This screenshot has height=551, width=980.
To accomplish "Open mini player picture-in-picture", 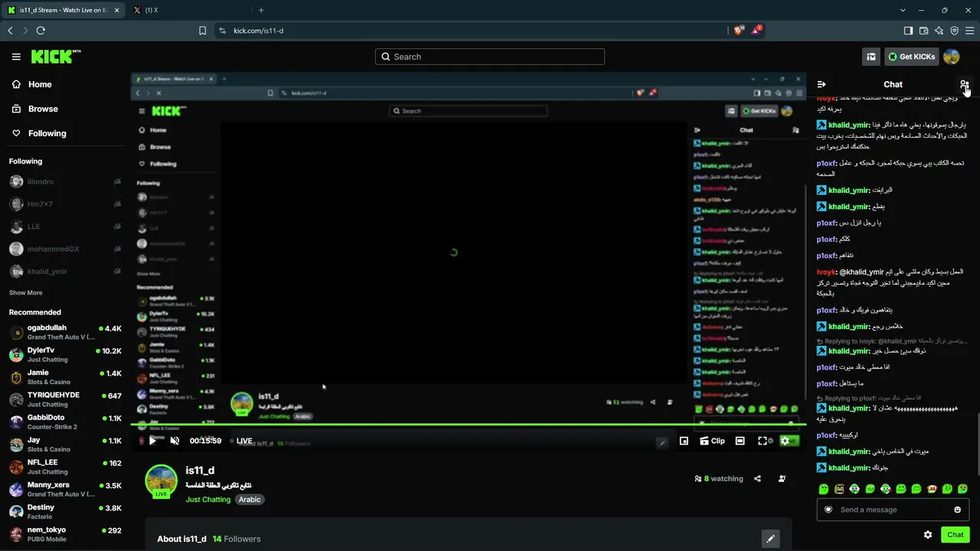I will (x=684, y=441).
